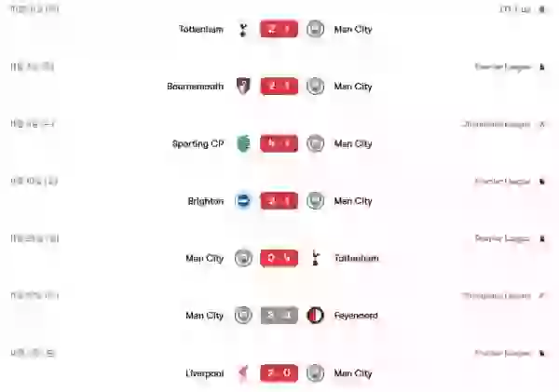
Task: Open the Brighton vs Man City score
Action: click(x=279, y=201)
